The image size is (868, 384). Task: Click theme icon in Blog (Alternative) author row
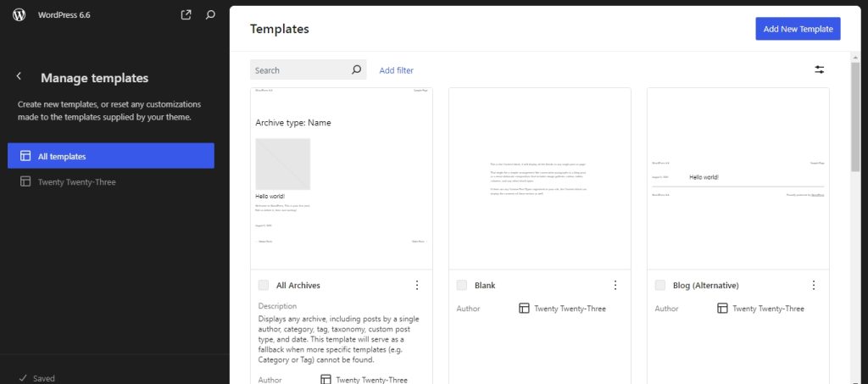tap(722, 309)
